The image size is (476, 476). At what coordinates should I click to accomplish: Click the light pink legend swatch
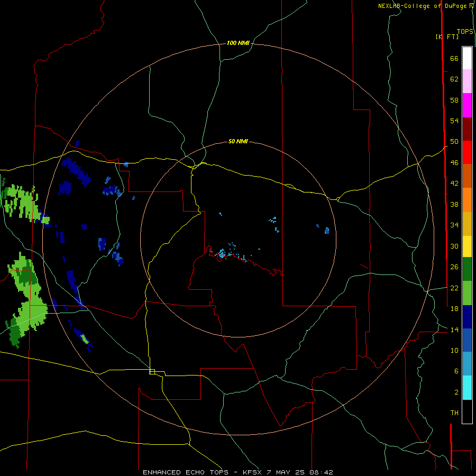tap(467, 81)
